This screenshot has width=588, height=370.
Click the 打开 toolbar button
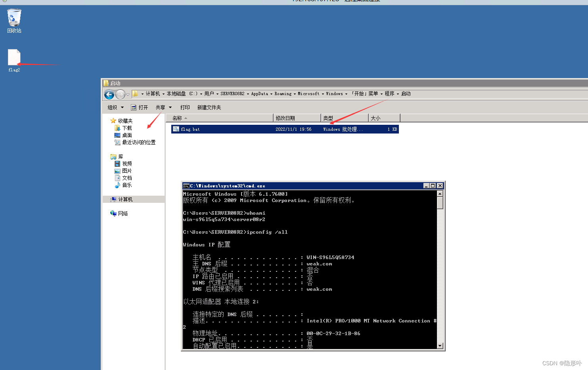(x=140, y=107)
